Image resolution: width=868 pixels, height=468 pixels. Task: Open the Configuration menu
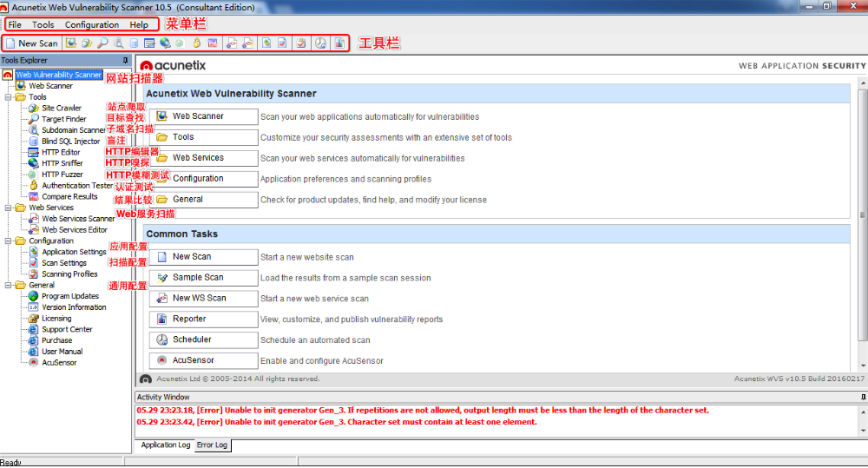tap(92, 25)
